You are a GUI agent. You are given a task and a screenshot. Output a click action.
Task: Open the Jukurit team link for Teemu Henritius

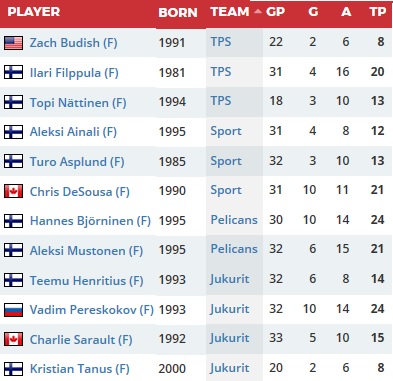pyautogui.click(x=230, y=279)
